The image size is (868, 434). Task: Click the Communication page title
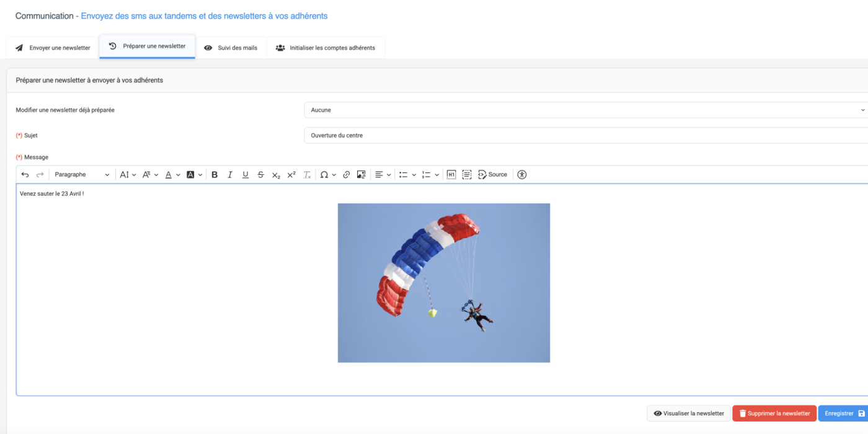(x=45, y=16)
